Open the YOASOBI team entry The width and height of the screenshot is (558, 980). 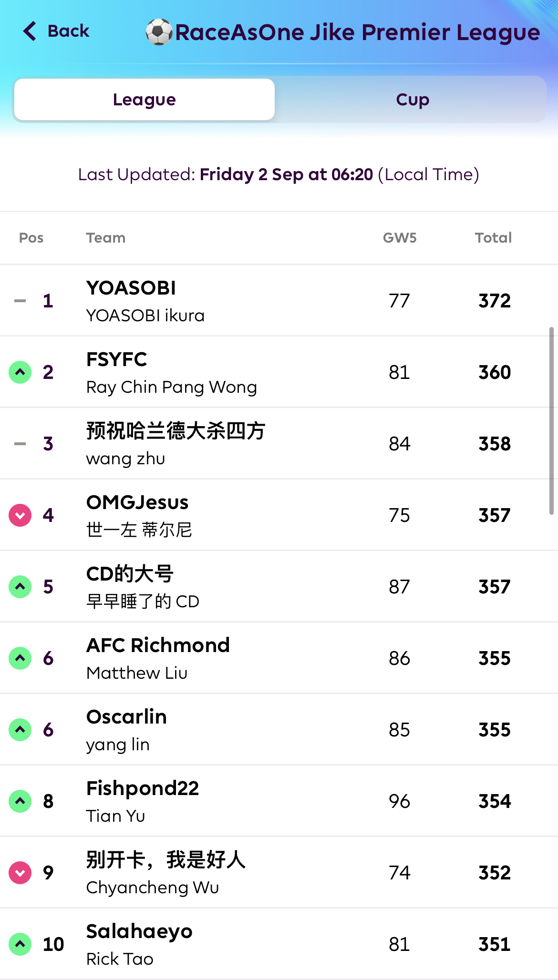131,288
